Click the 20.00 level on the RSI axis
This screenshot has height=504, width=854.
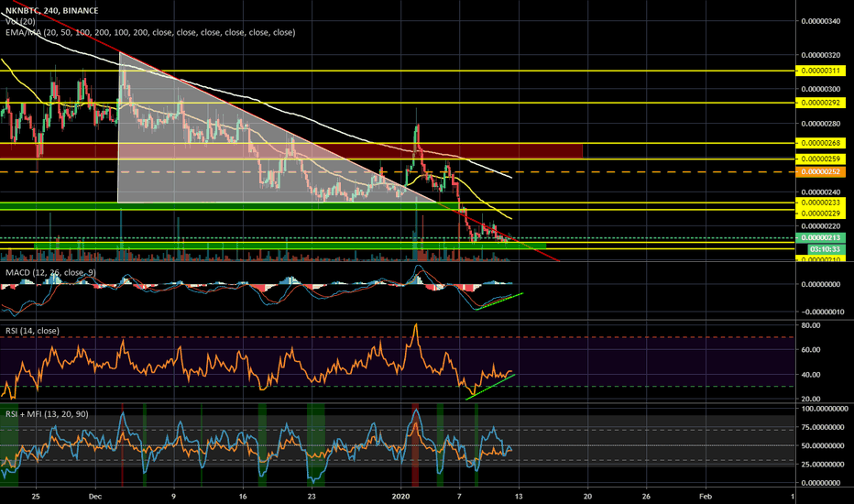(x=811, y=399)
